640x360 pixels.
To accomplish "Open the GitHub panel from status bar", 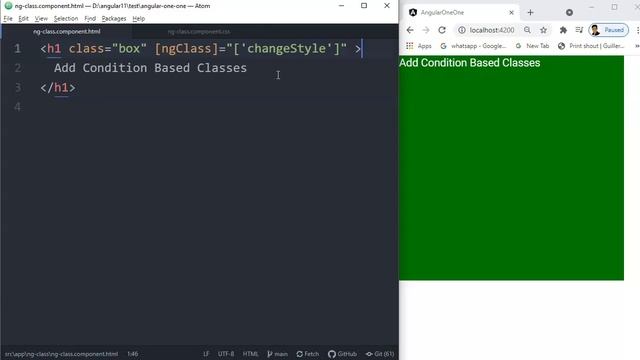I will [x=342, y=354].
